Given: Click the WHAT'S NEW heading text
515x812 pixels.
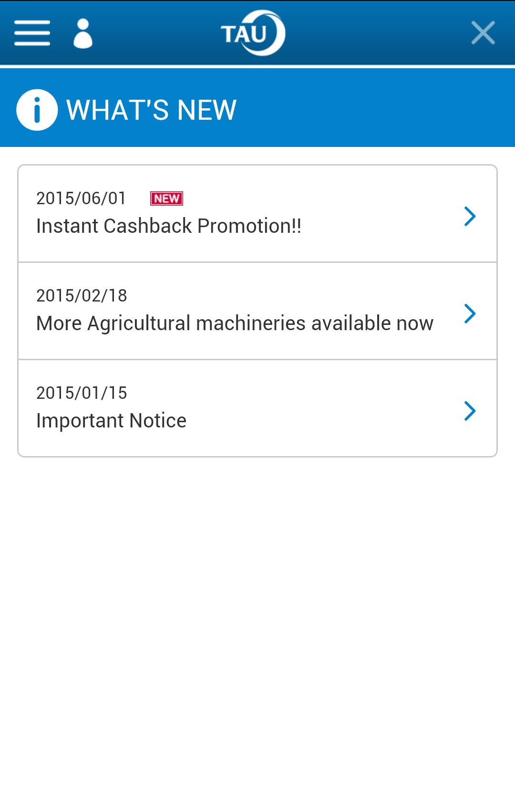Looking at the screenshot, I should pos(151,110).
